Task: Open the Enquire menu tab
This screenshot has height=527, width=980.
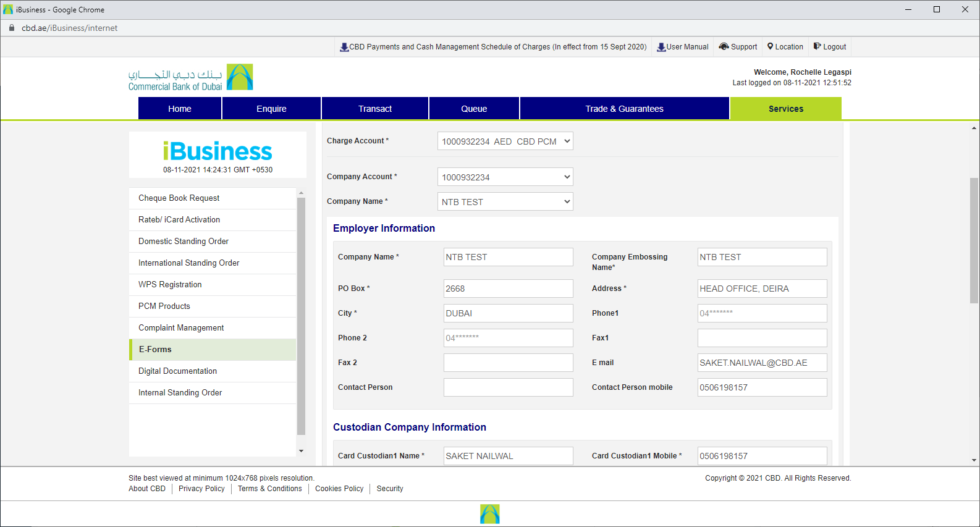Action: [271, 109]
